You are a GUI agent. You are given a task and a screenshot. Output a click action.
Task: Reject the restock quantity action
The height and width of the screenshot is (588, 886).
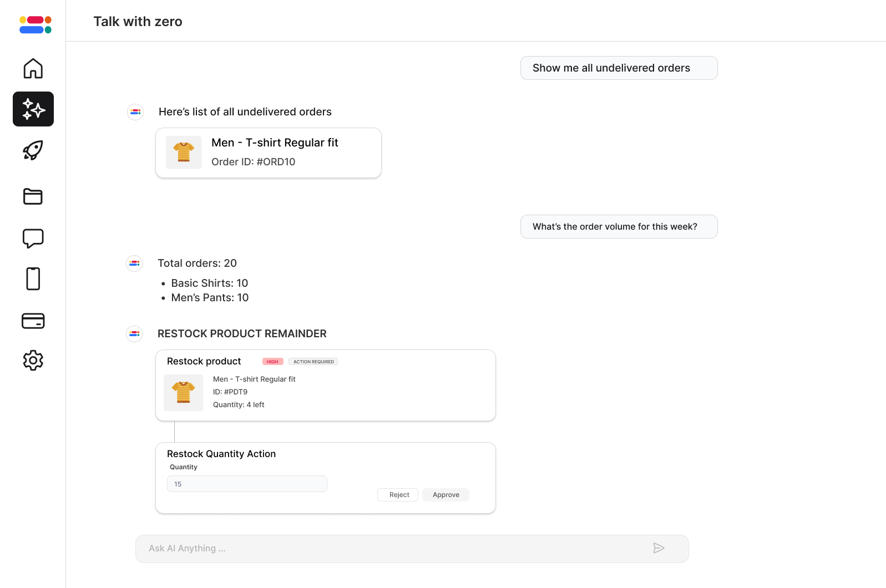tap(399, 495)
